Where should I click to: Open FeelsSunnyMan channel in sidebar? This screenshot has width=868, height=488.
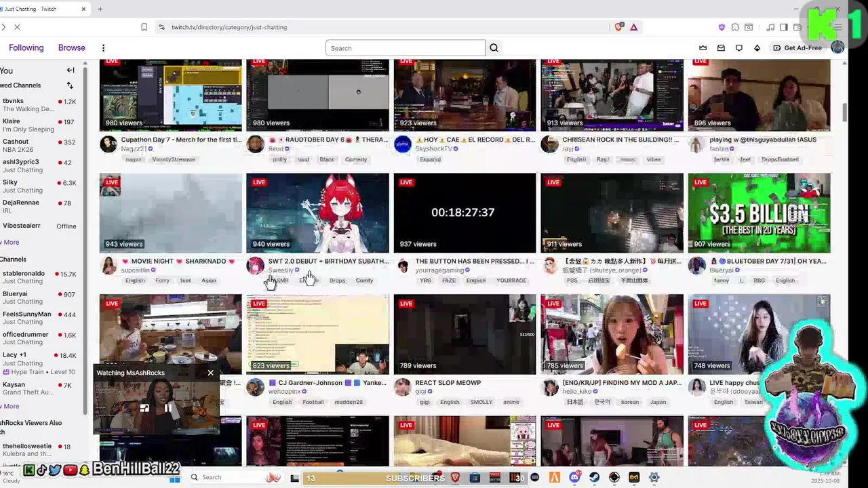(x=39, y=318)
